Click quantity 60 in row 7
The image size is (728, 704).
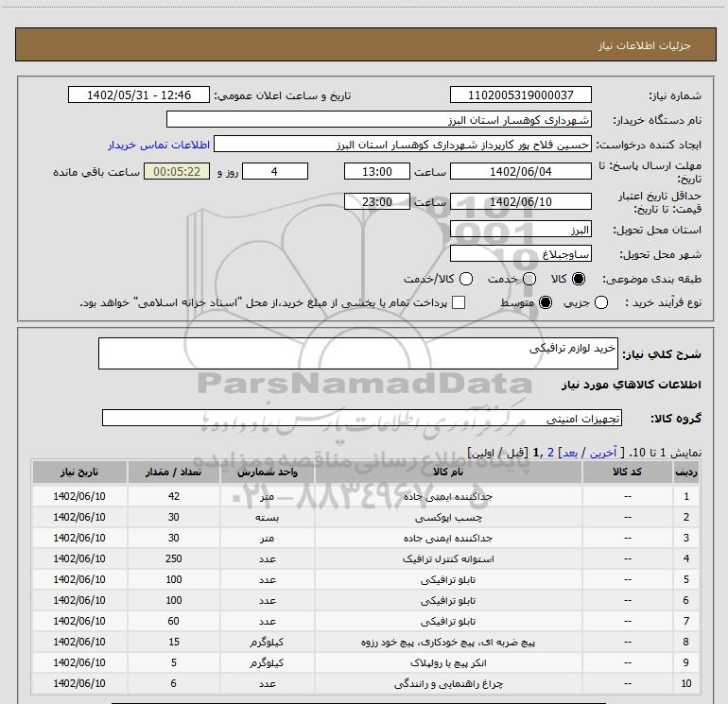click(x=174, y=621)
